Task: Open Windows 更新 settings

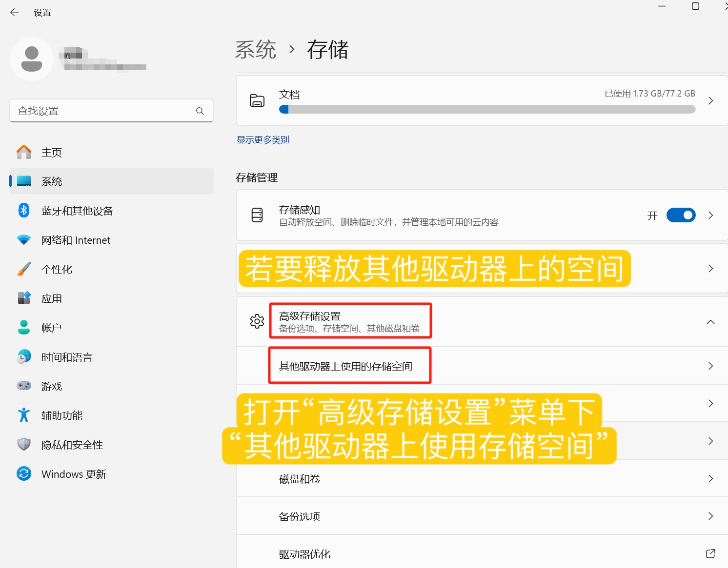Action: click(111, 474)
